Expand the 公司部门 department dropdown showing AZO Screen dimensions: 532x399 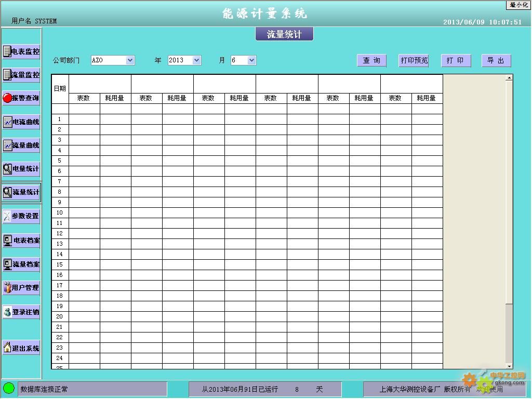(130, 60)
